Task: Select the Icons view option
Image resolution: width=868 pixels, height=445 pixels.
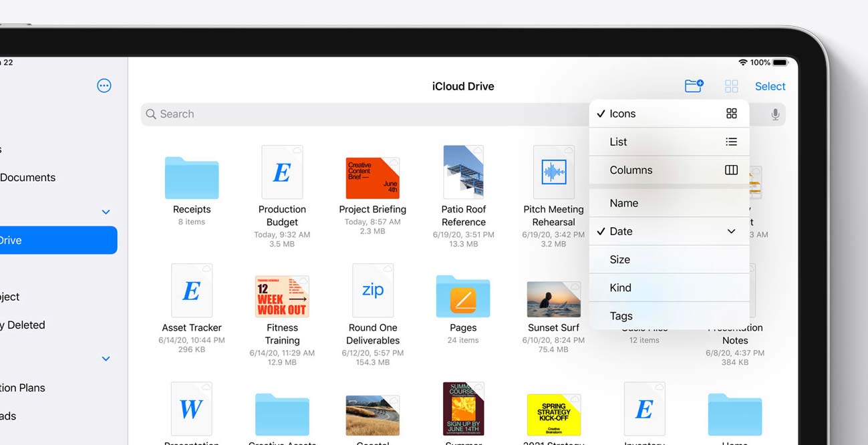Action: (669, 114)
